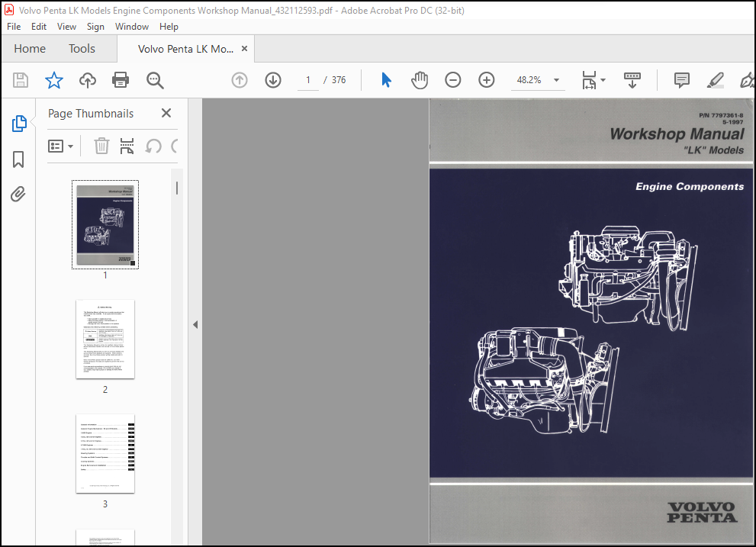Click the 376 total pages label
This screenshot has height=547, width=756.
[339, 80]
